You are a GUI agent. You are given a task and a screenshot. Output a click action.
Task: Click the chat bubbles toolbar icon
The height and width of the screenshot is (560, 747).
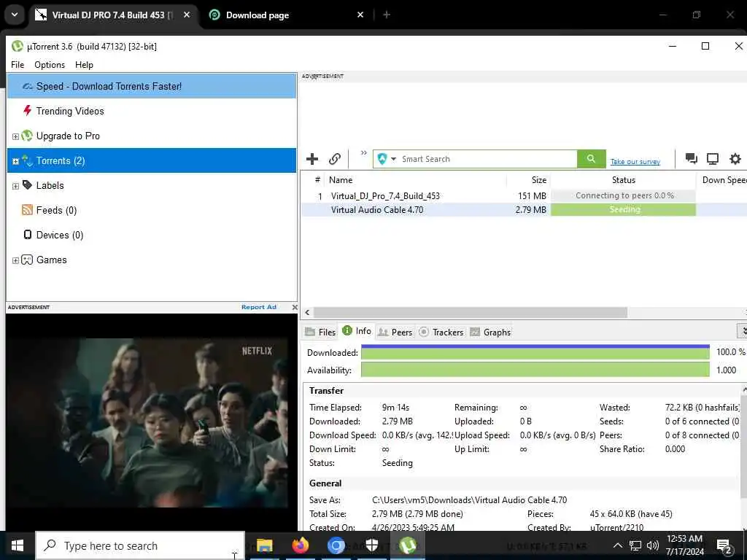692,158
